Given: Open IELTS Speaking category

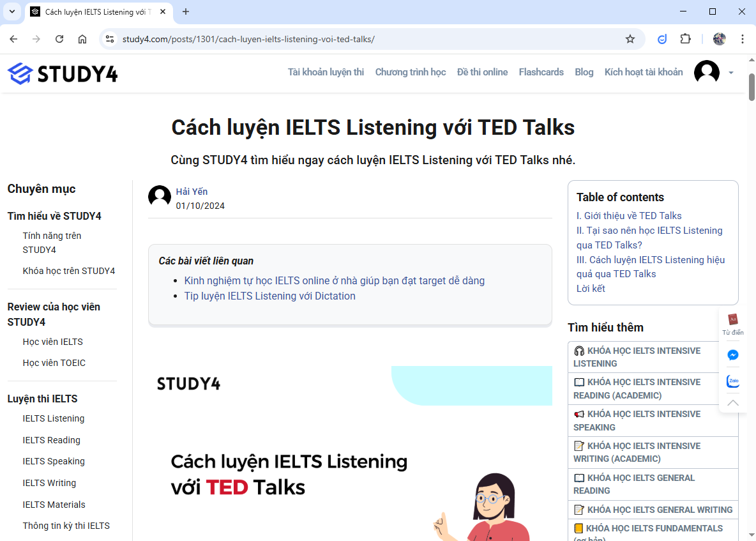Looking at the screenshot, I should 54,461.
